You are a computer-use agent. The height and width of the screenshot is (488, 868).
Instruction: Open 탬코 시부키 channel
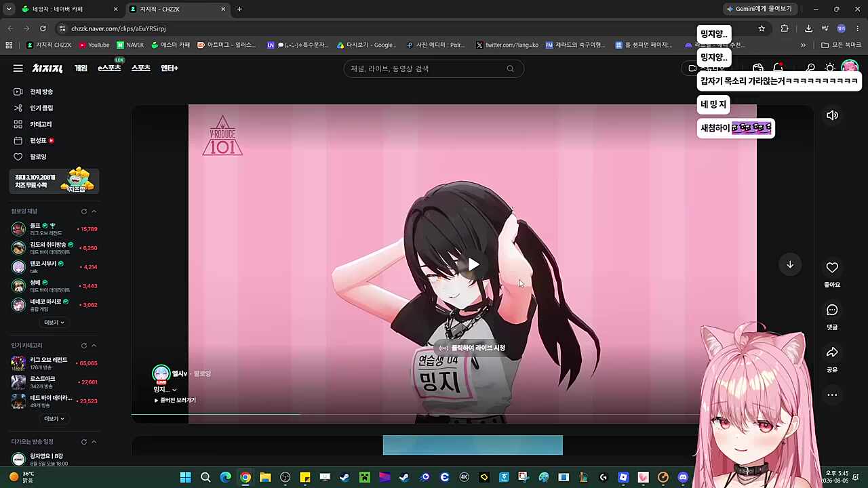(x=54, y=267)
